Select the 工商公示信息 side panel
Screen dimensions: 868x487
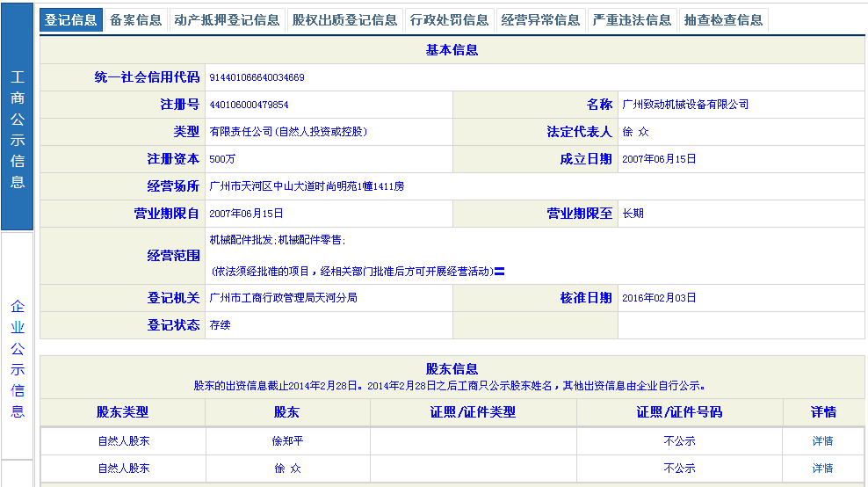(18, 129)
